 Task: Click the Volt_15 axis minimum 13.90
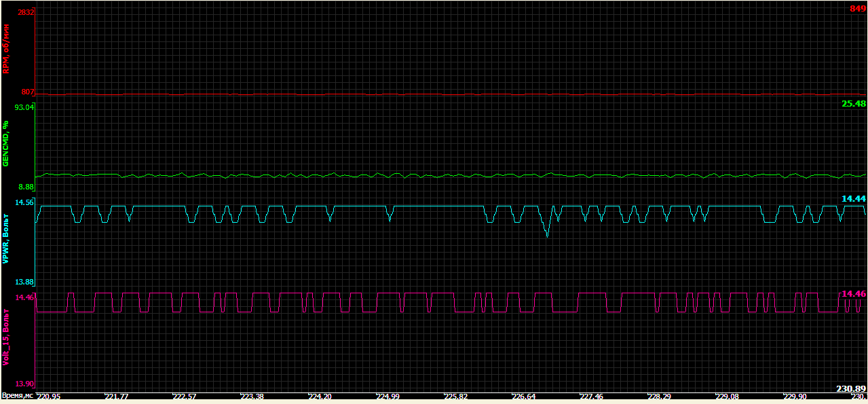click(24, 384)
